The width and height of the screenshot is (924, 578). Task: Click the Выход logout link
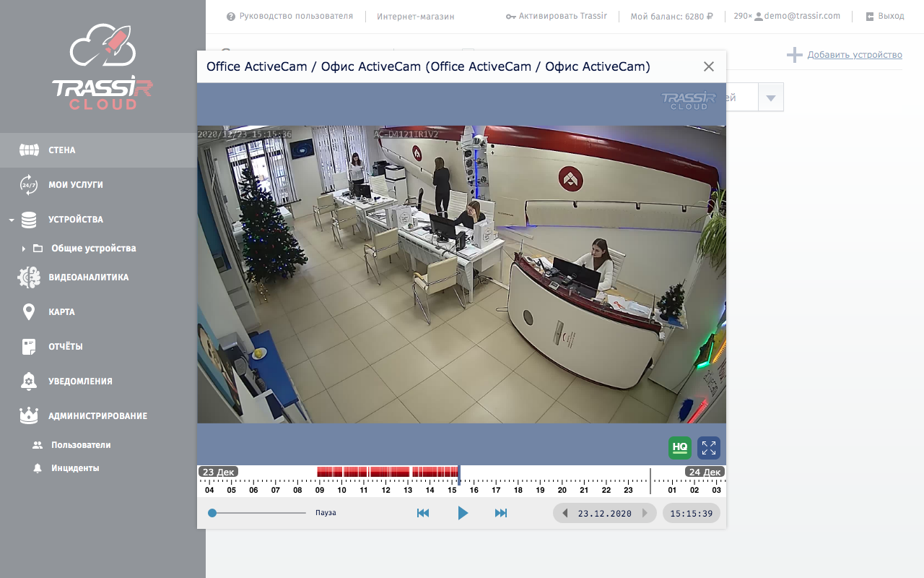890,16
